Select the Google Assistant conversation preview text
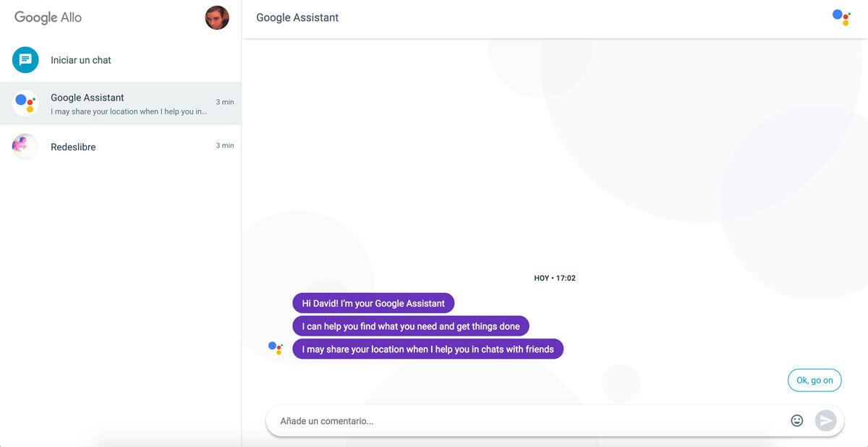Viewport: 868px width, 447px height. pyautogui.click(x=129, y=111)
